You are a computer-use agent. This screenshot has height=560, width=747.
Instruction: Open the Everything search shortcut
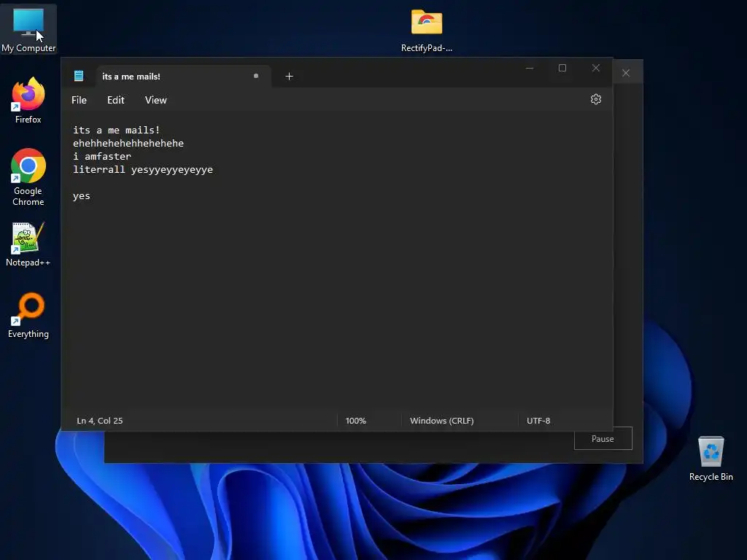[x=28, y=315]
